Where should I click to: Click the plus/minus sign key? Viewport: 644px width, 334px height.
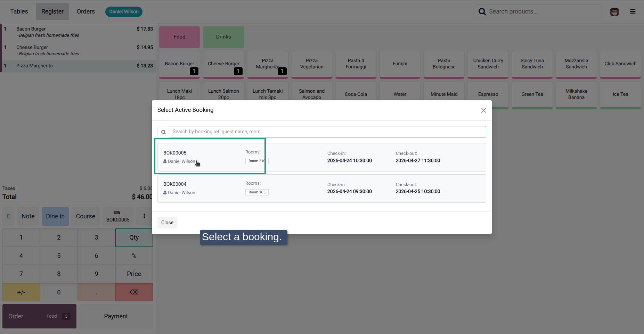coord(21,292)
